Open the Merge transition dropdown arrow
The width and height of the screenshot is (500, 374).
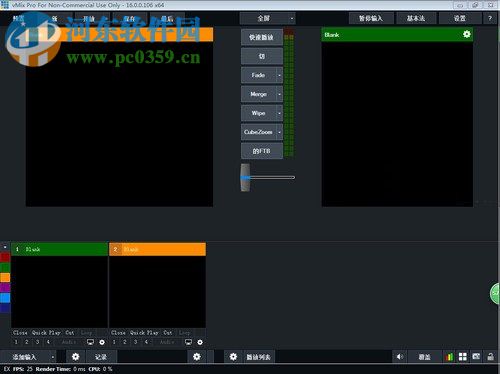(x=279, y=94)
